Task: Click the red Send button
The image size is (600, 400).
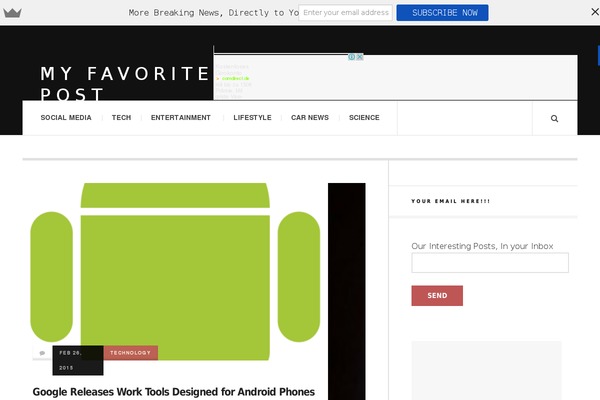Action: (x=437, y=296)
